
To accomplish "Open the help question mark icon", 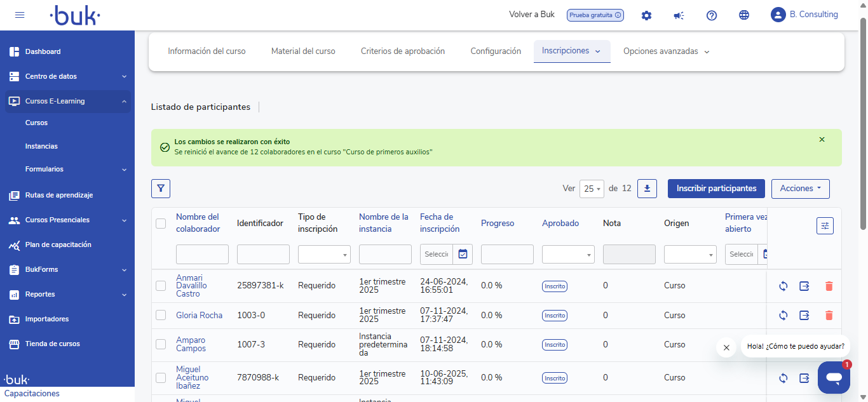I will 712,15.
